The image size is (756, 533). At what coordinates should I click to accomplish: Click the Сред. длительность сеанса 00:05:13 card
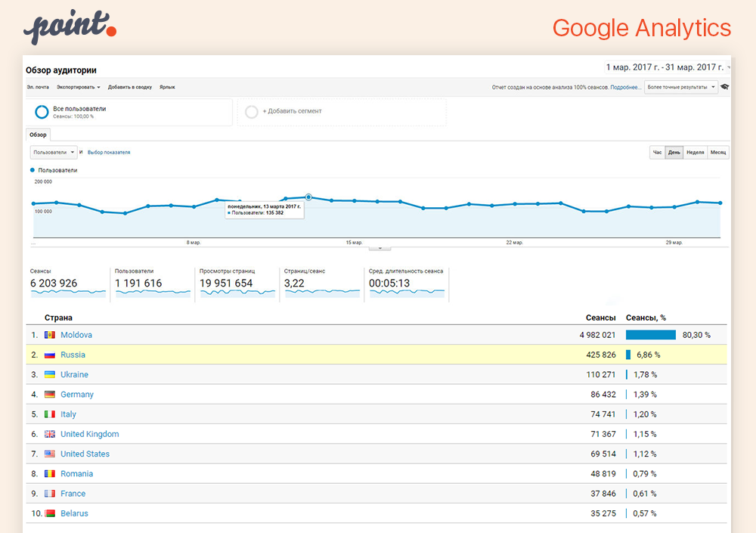407,284
